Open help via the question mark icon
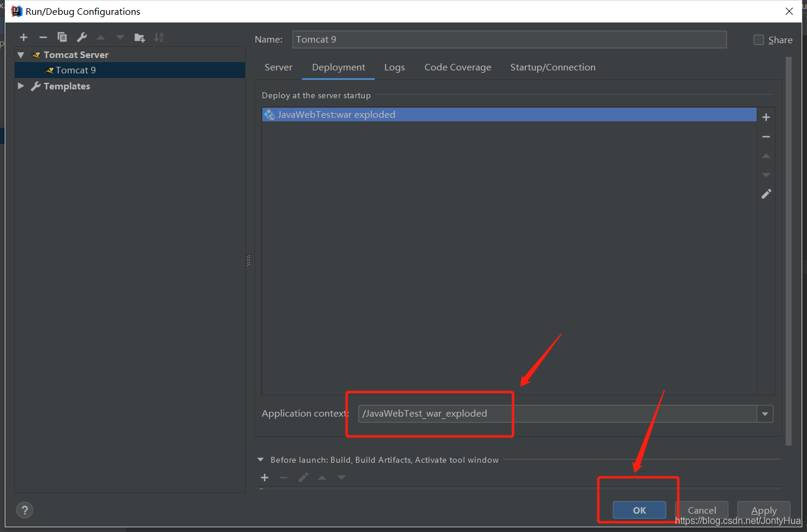 (x=24, y=510)
